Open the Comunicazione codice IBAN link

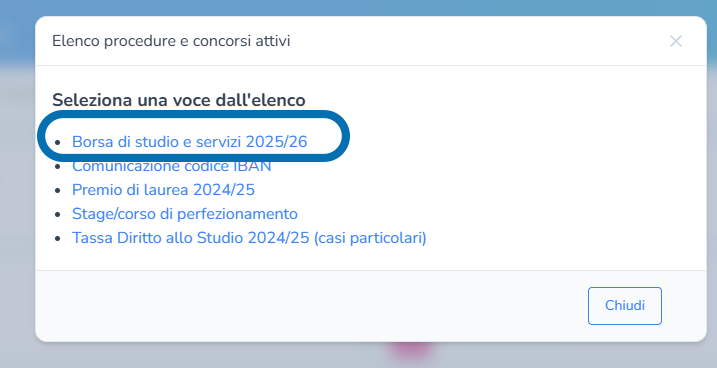coord(171,166)
